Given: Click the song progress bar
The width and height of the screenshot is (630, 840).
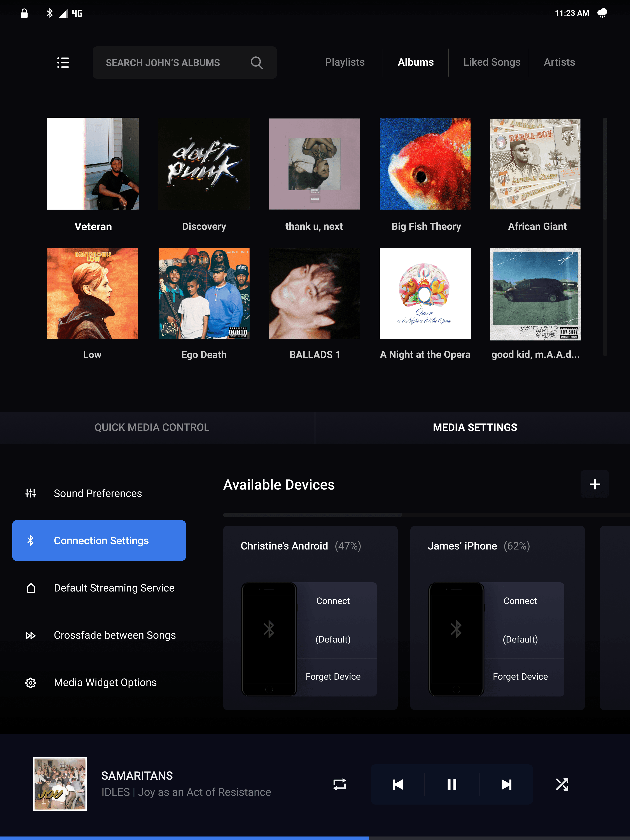Looking at the screenshot, I should (315, 838).
